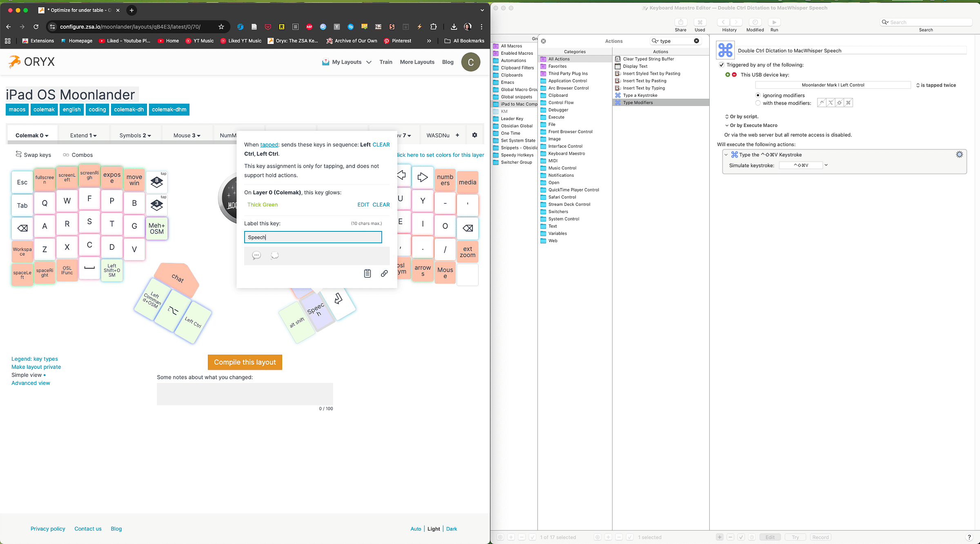Select the Mouse 3 layer tab
The height and width of the screenshot is (544, 980).
(x=187, y=135)
